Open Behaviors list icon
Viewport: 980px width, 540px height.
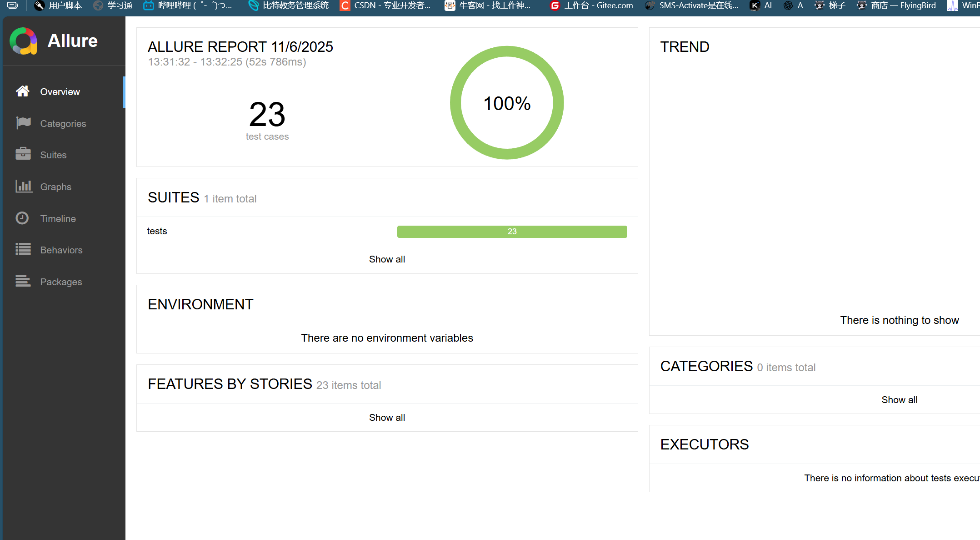coord(23,249)
